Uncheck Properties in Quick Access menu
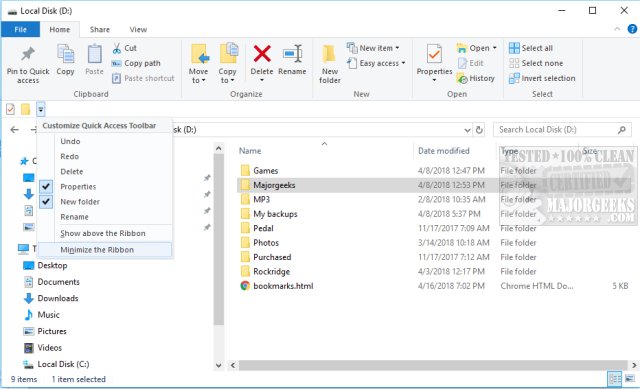 point(78,187)
